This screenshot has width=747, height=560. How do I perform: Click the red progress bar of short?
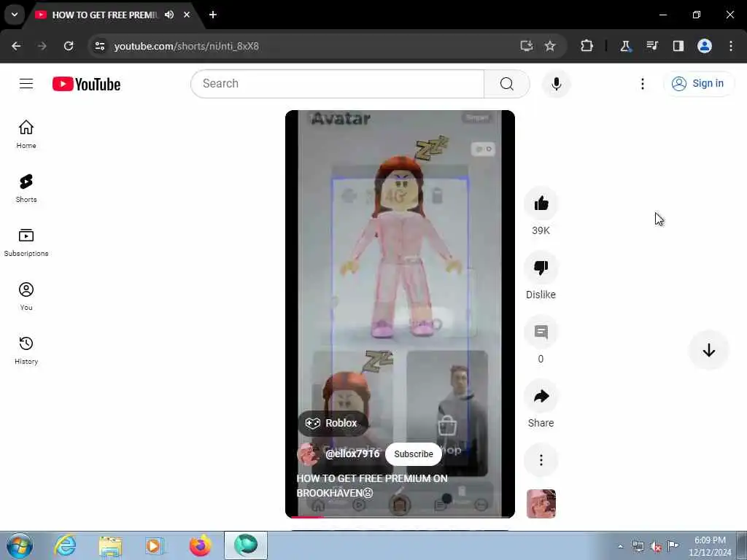click(x=307, y=517)
